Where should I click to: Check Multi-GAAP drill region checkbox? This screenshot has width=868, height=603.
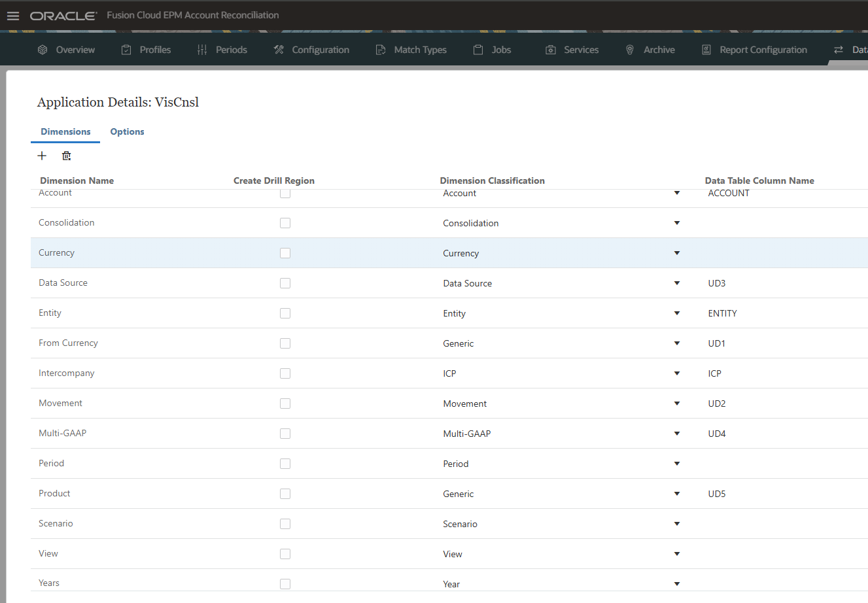click(285, 434)
